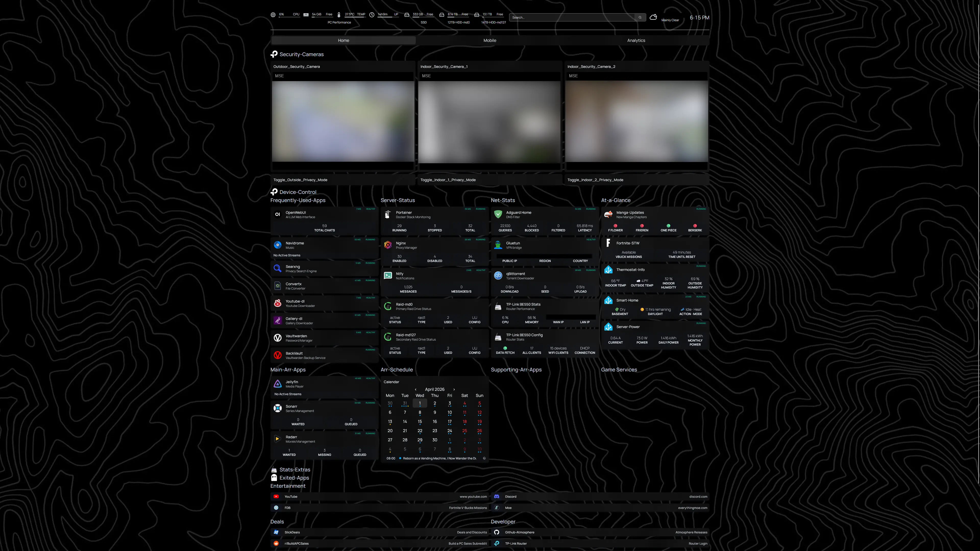The width and height of the screenshot is (980, 551).
Task: Expand the Stats-Extras section
Action: (295, 470)
